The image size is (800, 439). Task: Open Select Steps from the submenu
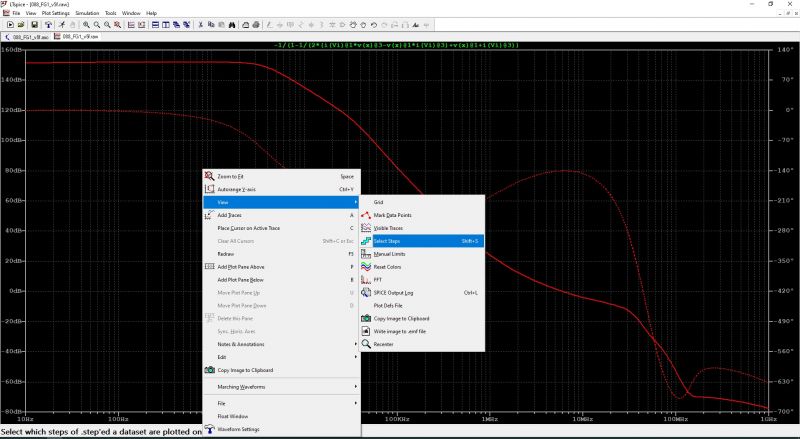387,241
